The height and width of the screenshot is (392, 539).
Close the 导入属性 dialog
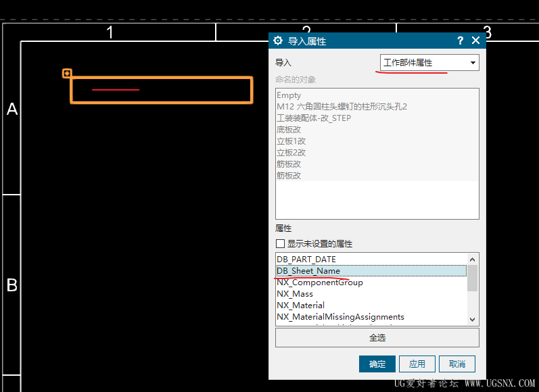point(475,41)
